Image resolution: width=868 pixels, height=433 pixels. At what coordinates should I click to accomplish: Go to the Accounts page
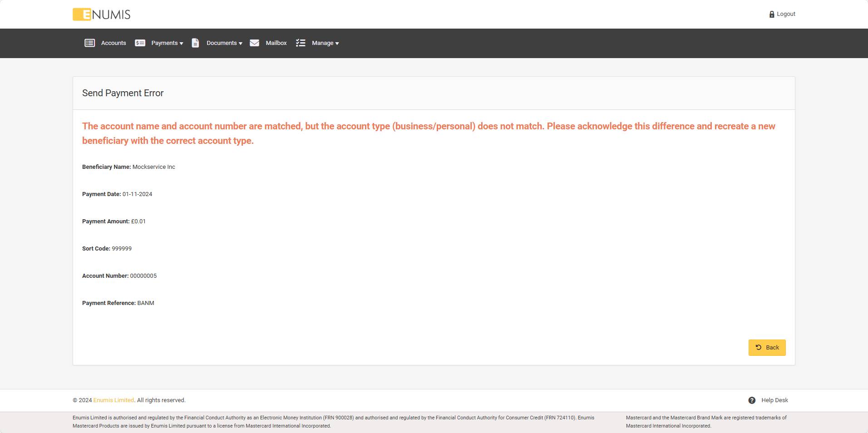[x=113, y=43]
